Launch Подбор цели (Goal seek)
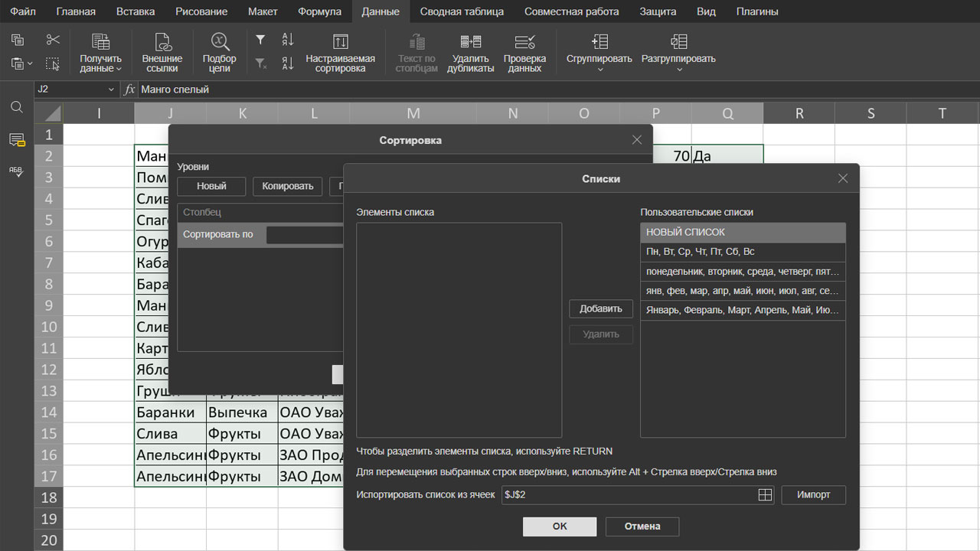The height and width of the screenshot is (551, 980). pos(220,54)
